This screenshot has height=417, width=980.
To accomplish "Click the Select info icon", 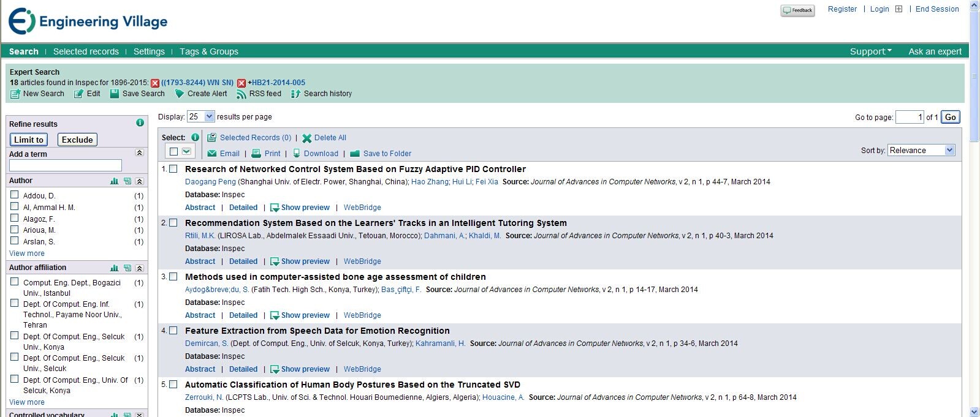I will point(195,138).
